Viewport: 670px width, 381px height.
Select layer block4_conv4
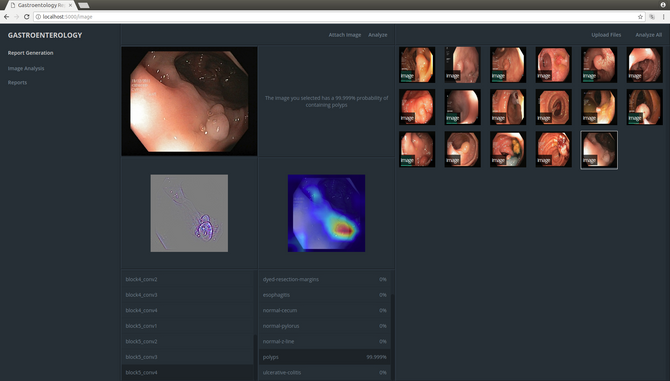tap(188, 311)
